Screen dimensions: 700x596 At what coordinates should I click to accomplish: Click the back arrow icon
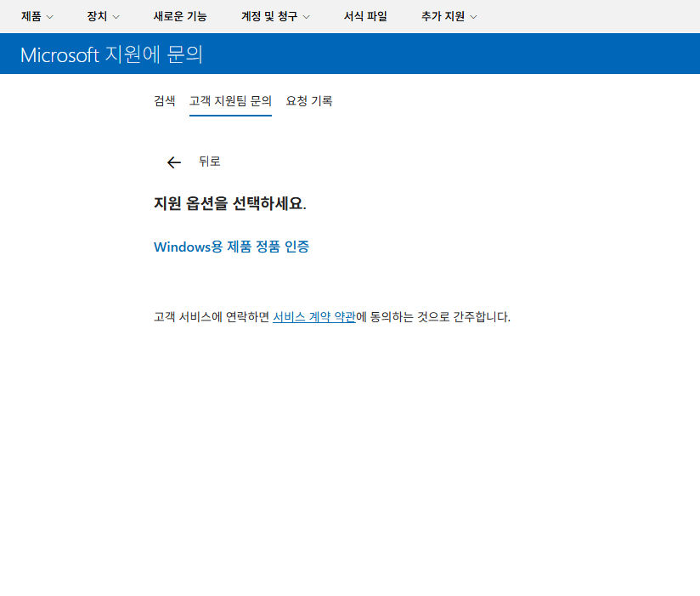pos(174,162)
